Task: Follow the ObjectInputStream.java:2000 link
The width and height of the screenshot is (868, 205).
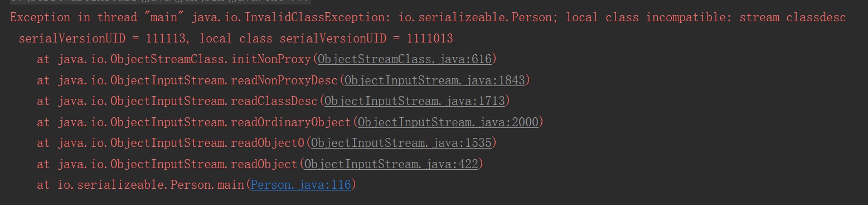Action: click(x=448, y=122)
